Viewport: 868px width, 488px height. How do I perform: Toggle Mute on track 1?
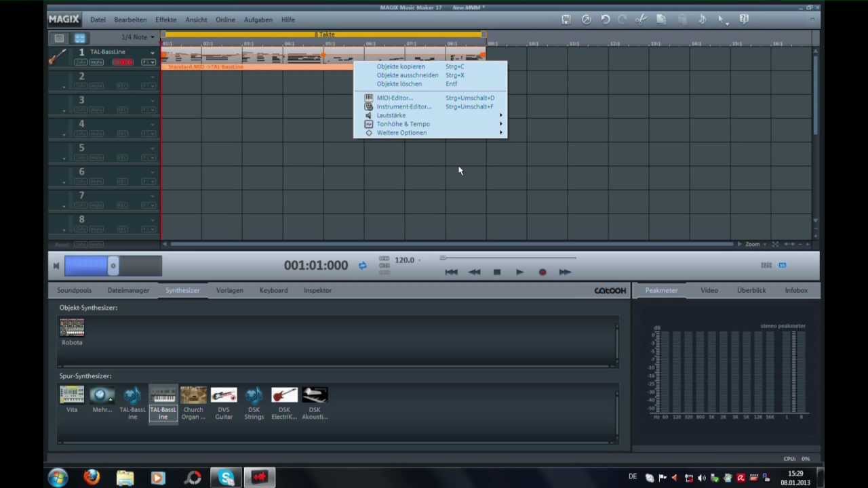97,62
